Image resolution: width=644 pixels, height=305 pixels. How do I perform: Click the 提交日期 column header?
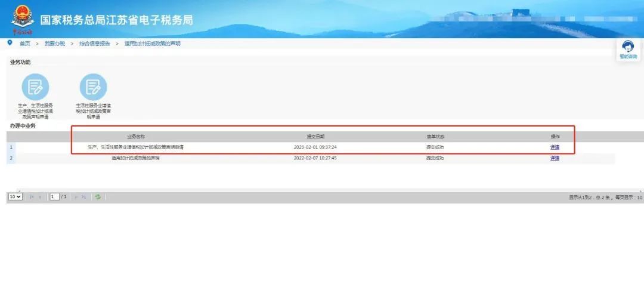coord(315,137)
